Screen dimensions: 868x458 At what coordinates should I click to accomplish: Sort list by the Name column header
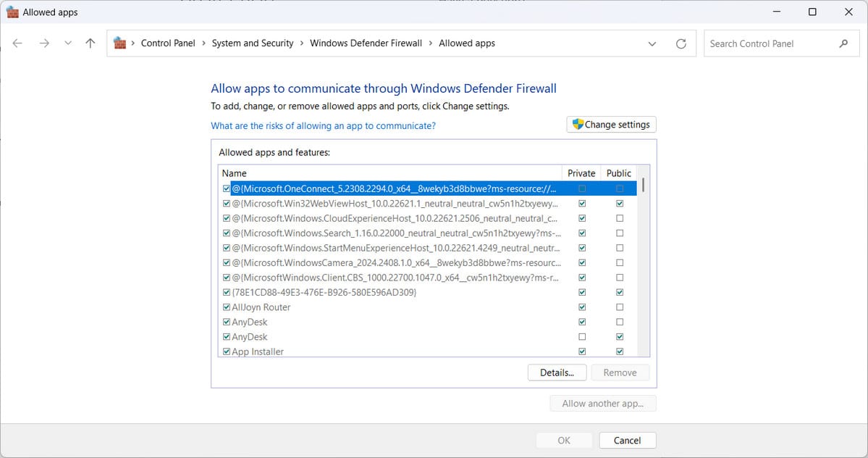click(389, 173)
